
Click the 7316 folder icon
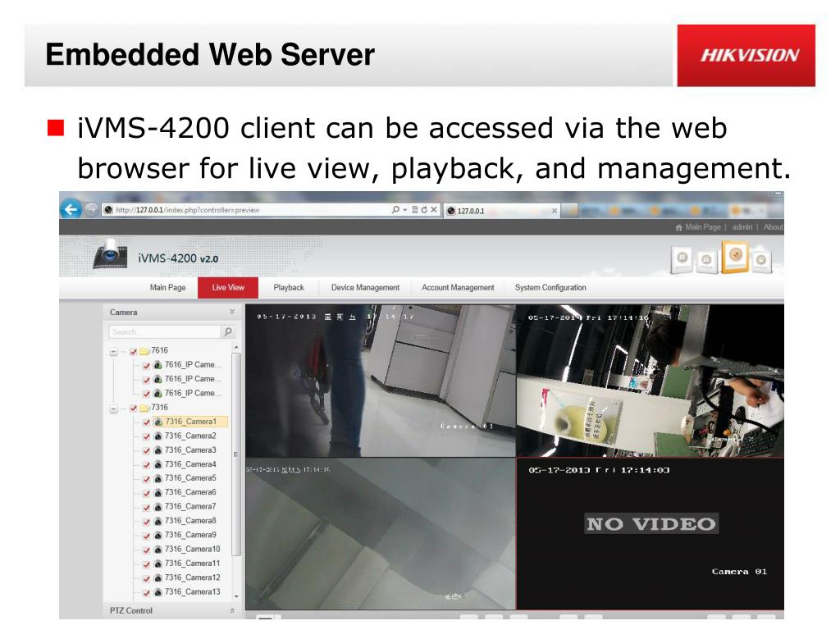(x=144, y=409)
